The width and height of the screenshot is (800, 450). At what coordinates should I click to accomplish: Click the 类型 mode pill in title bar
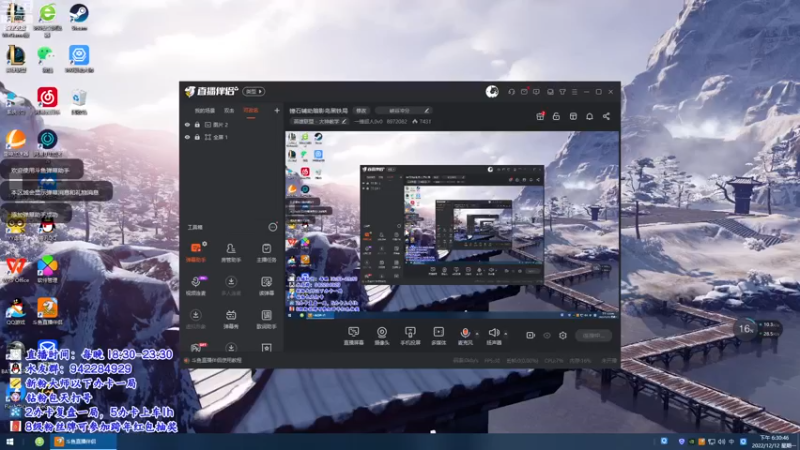254,91
